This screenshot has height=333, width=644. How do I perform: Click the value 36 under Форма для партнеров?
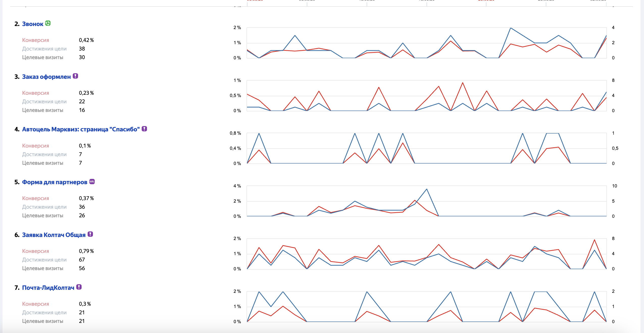(82, 207)
